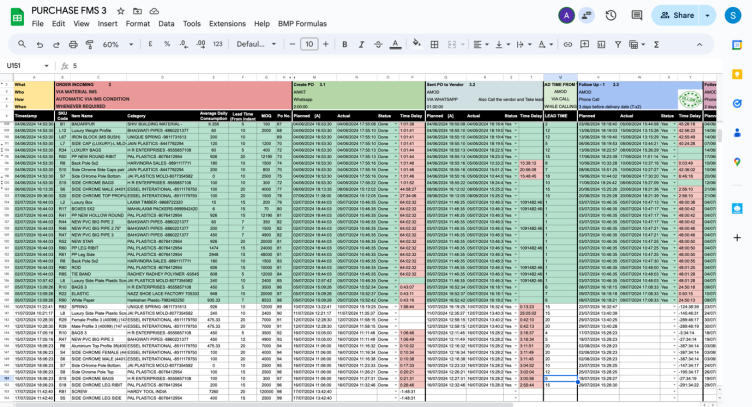Print the spreadsheet
752x407 pixels.
pos(73,44)
